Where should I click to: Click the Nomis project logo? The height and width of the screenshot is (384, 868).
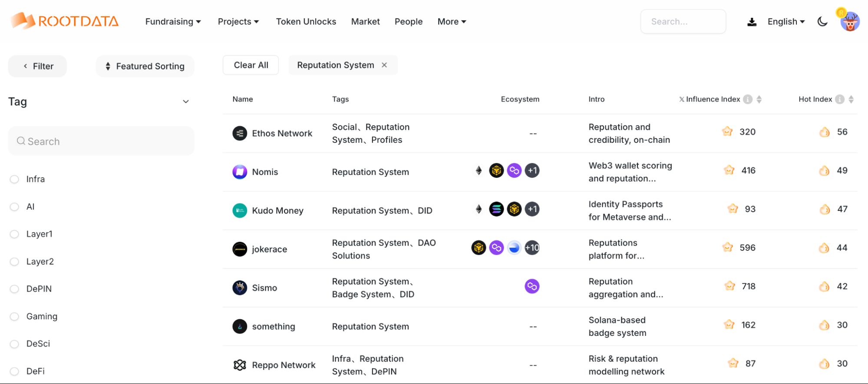240,172
